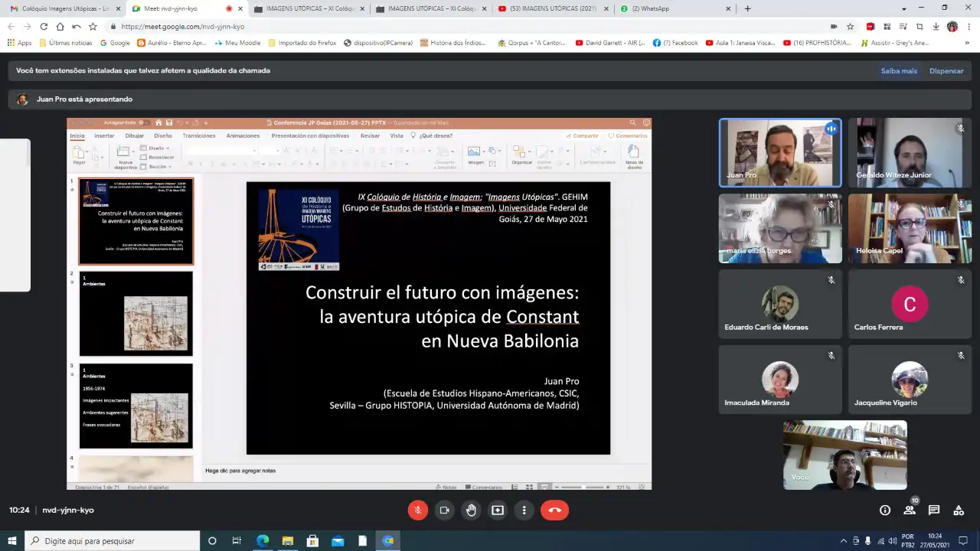Open meeting details info icon

pyautogui.click(x=884, y=510)
